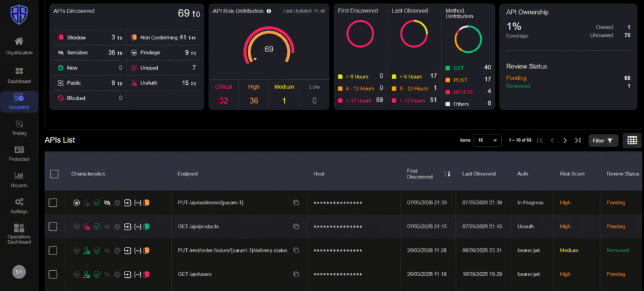Open the Protection section
This screenshot has width=644, height=291.
pos(19,154)
